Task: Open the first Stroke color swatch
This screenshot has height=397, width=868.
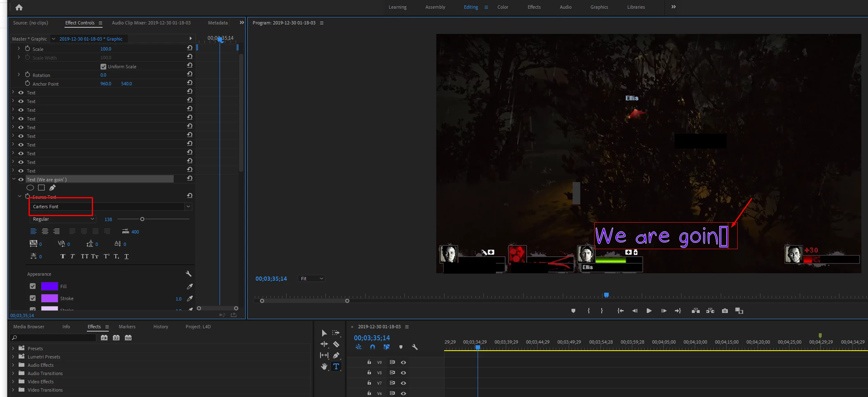Action: pos(50,298)
